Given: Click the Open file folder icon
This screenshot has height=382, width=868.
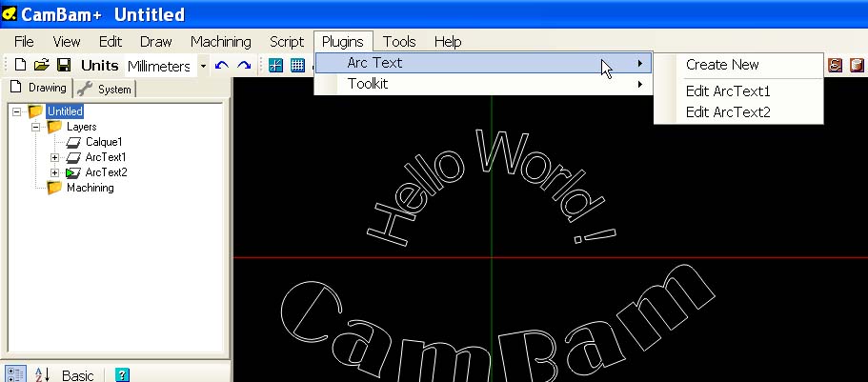Looking at the screenshot, I should coord(42,65).
